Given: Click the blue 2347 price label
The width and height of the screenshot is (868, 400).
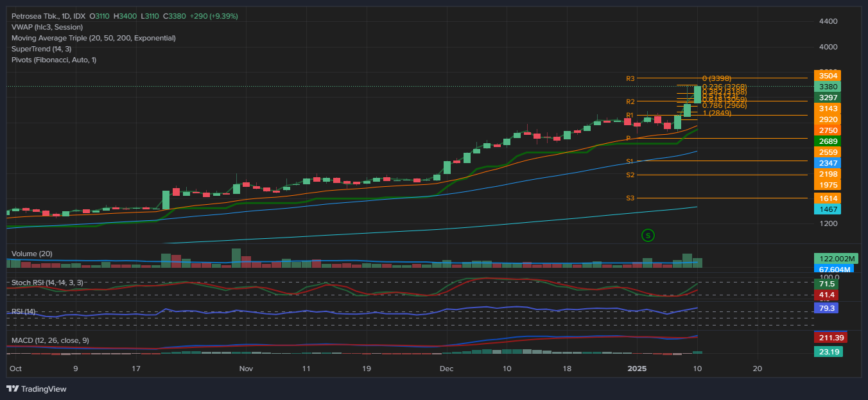Looking at the screenshot, I should pos(826,163).
